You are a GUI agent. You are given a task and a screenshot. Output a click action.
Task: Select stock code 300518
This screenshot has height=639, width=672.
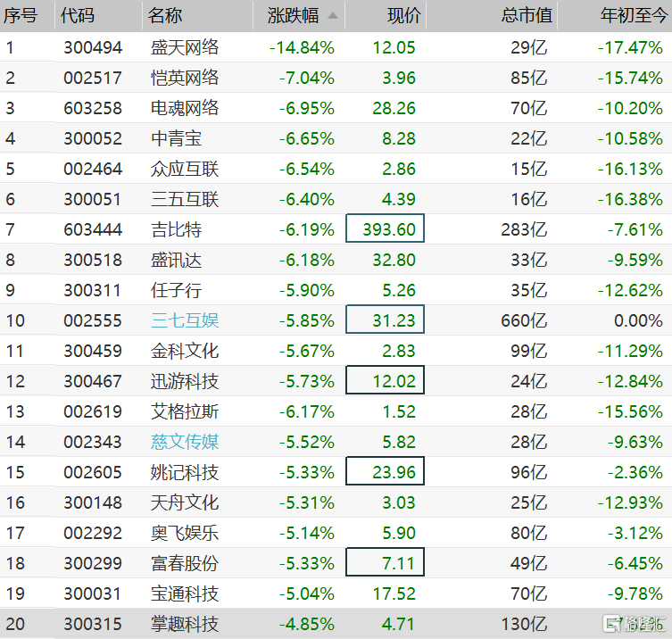[93, 260]
